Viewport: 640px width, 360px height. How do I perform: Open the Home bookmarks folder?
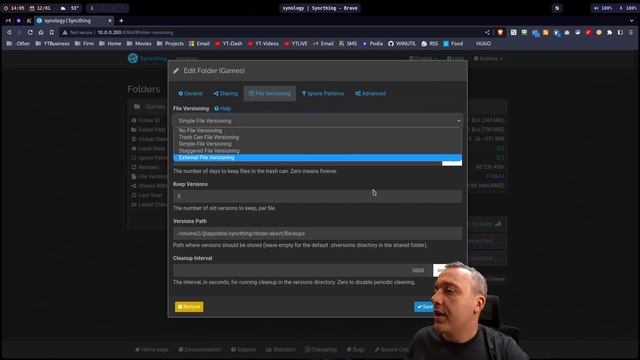coord(110,43)
